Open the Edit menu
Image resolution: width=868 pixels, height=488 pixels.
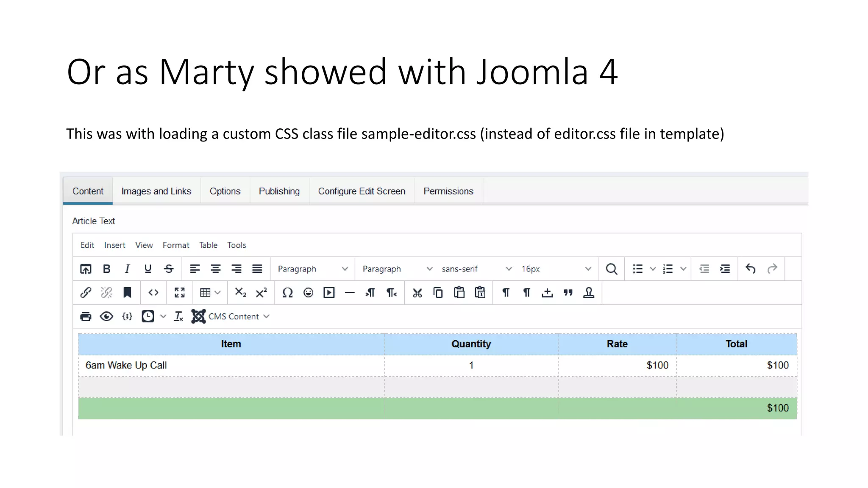pyautogui.click(x=87, y=245)
